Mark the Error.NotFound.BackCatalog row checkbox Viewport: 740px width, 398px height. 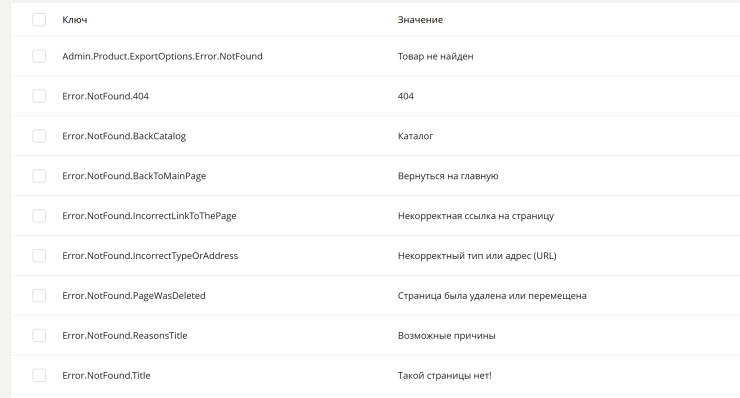(39, 136)
